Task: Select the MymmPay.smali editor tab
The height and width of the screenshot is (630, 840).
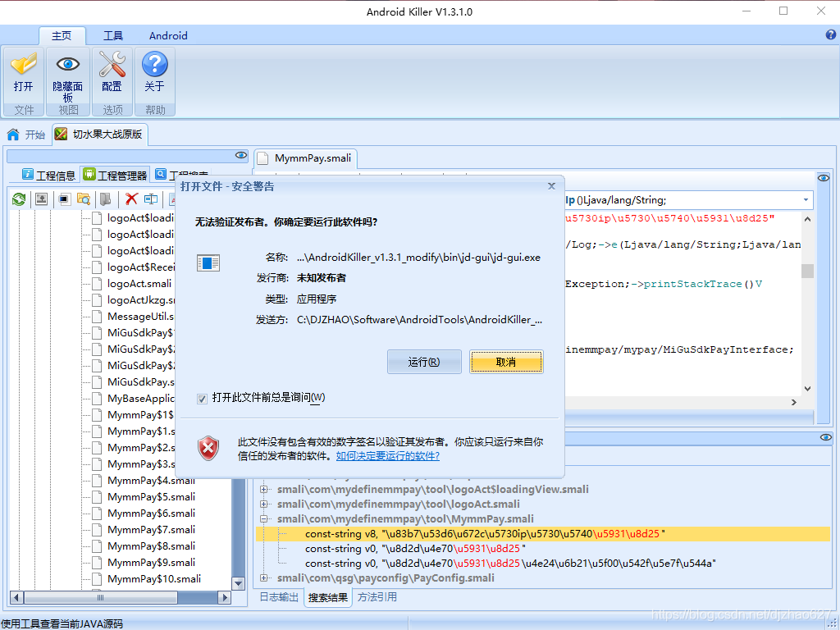Action: tap(306, 158)
